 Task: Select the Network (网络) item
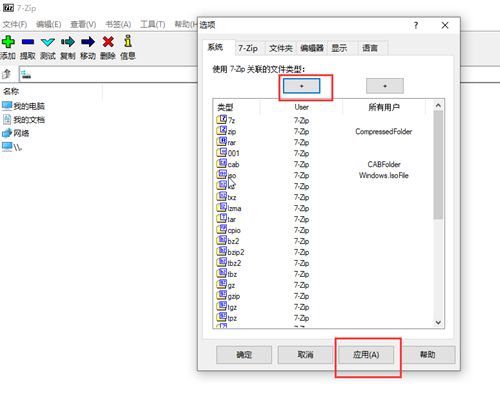(15, 133)
